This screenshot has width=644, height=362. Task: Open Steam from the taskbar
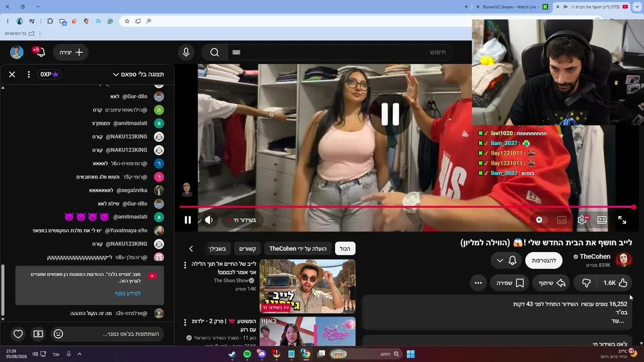(x=232, y=354)
